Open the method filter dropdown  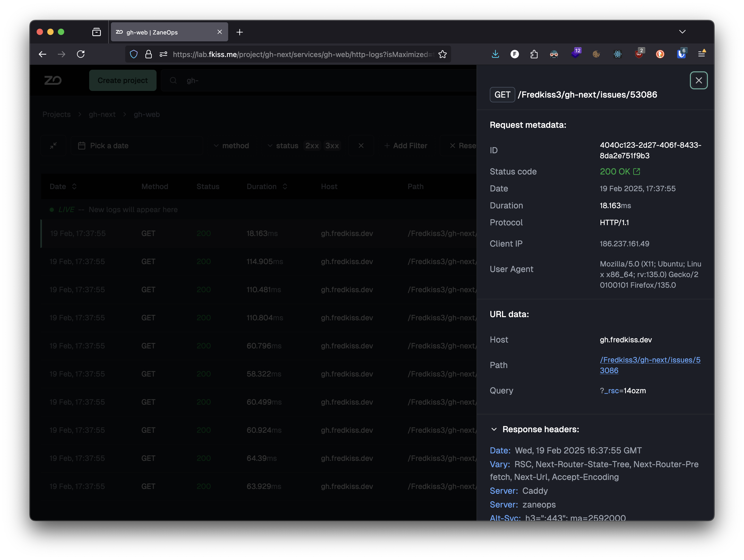click(x=231, y=146)
